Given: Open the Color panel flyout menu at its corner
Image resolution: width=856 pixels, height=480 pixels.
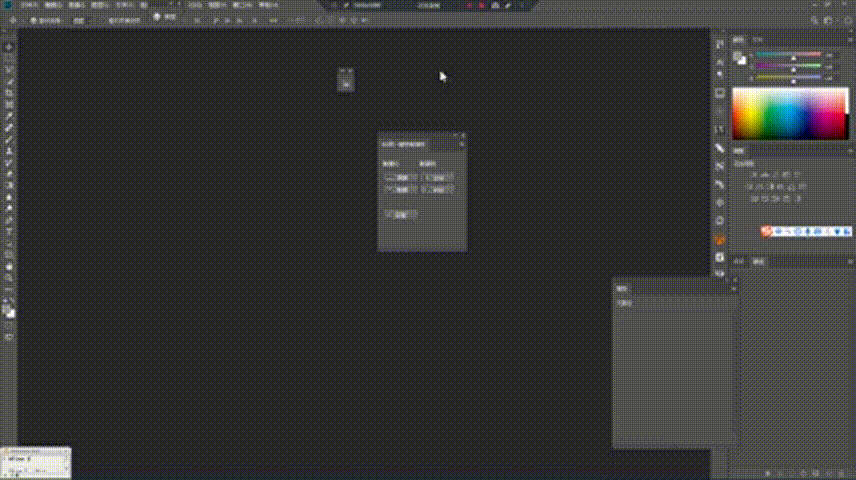Looking at the screenshot, I should point(850,40).
